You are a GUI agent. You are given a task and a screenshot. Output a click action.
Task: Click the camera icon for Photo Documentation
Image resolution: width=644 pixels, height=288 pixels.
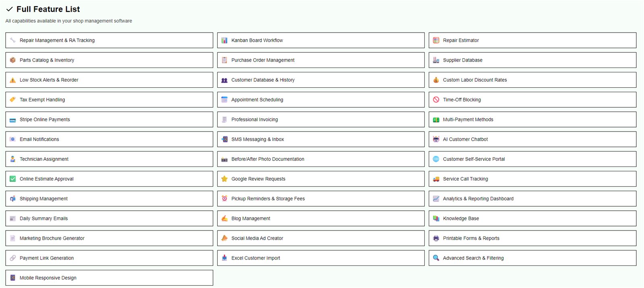click(225, 159)
